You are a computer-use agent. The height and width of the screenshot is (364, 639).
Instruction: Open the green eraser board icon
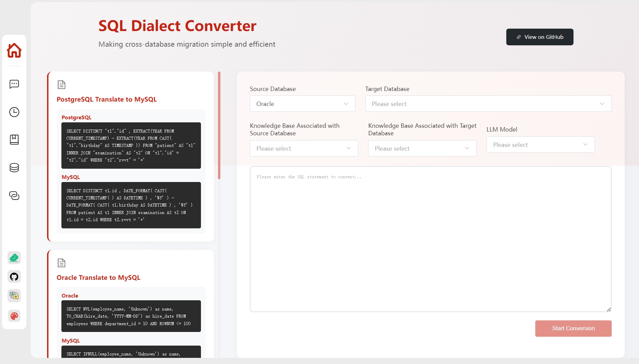14,258
